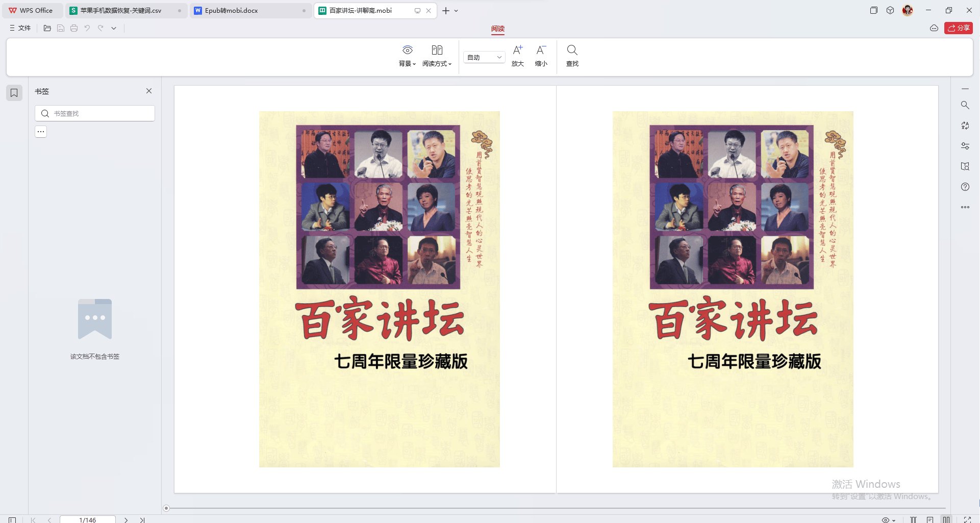Click the page number field 1/146

[88, 520]
